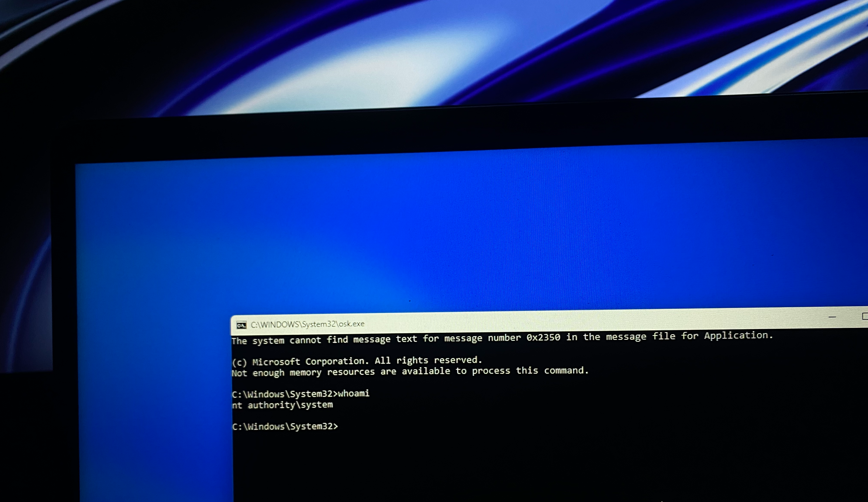868x502 pixels.
Task: Click the cmd icon in the title bar
Action: tap(241, 325)
